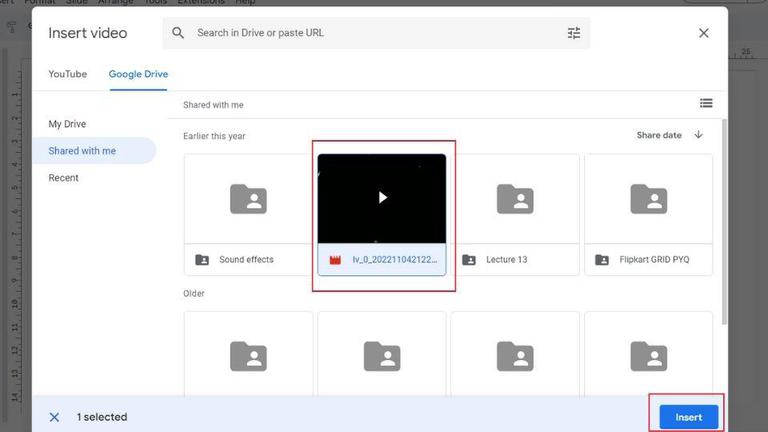Click the Older section heading

coord(193,293)
